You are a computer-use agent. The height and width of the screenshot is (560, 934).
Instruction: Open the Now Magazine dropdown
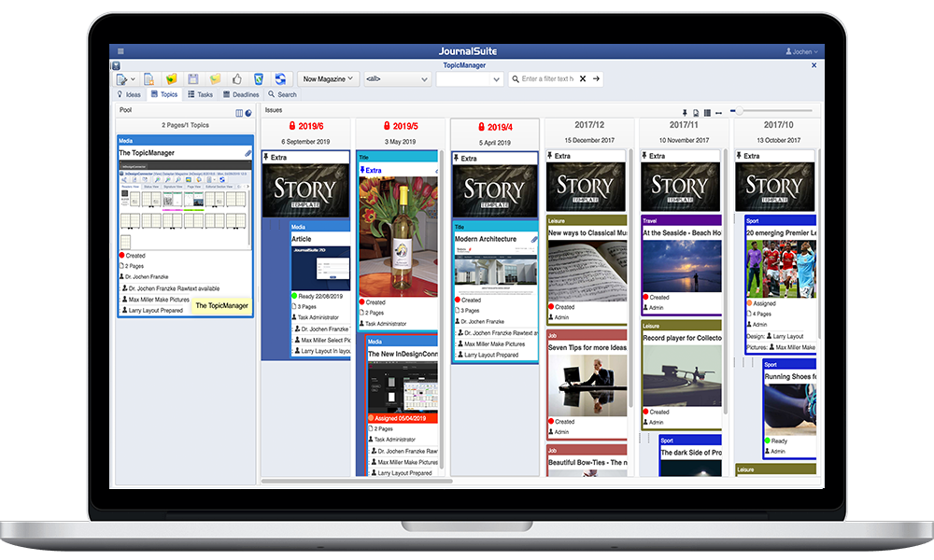328,79
